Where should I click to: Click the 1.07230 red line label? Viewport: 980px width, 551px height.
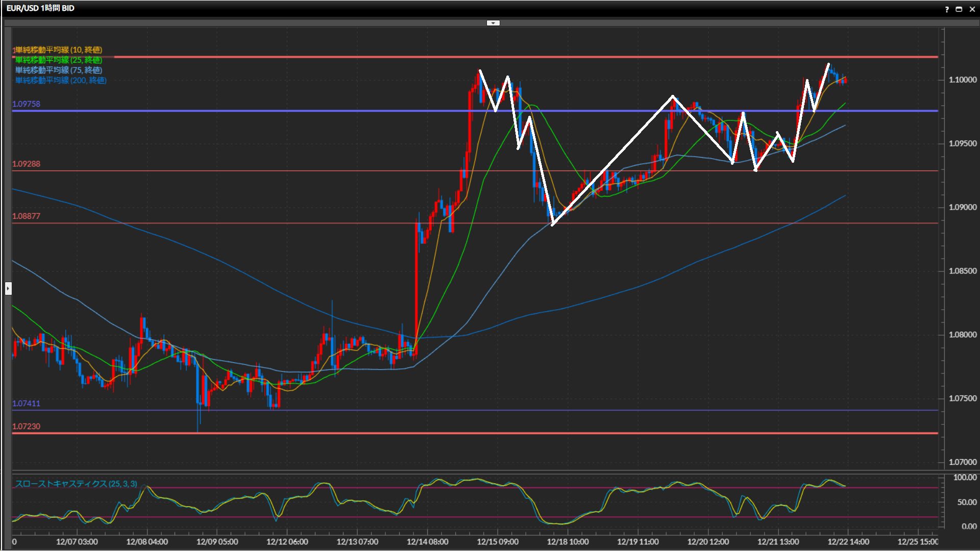click(26, 426)
